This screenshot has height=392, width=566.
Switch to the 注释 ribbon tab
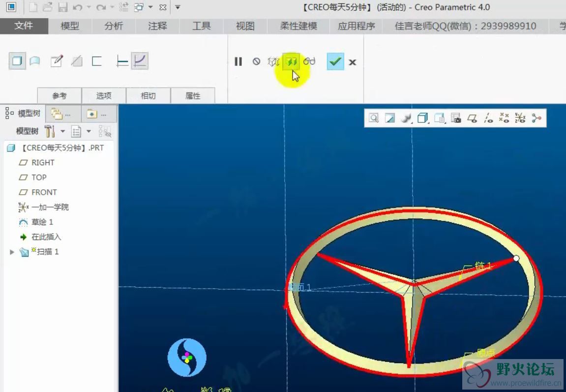point(157,26)
